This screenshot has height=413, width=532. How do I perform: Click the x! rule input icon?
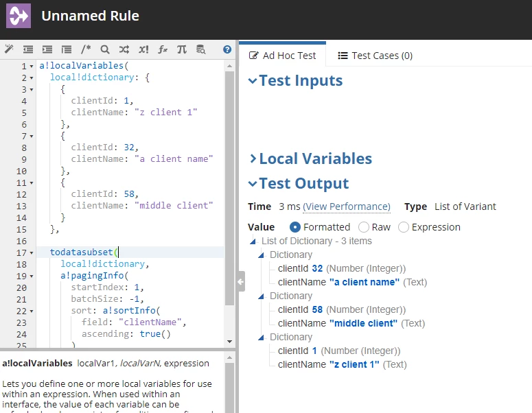pyautogui.click(x=143, y=49)
